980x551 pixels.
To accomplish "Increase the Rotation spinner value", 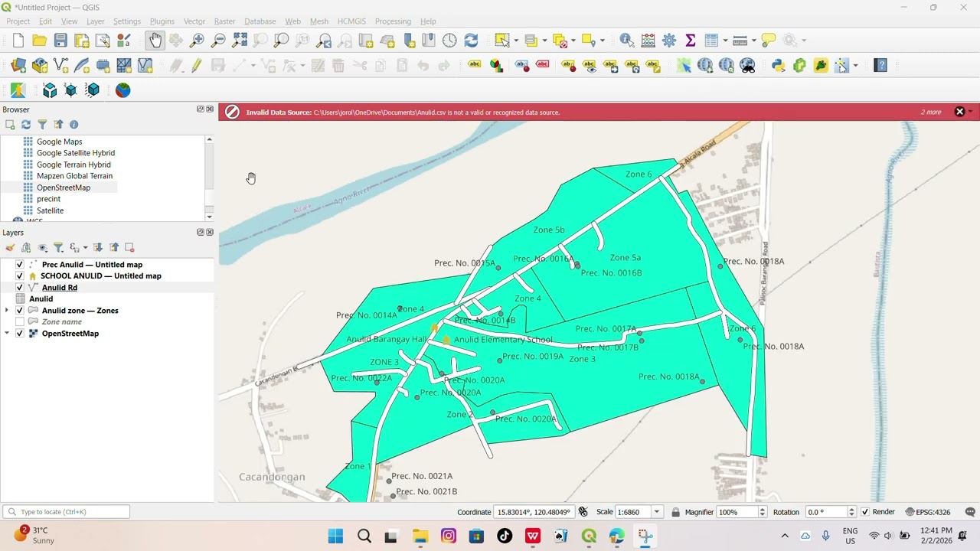I will 851,510.
